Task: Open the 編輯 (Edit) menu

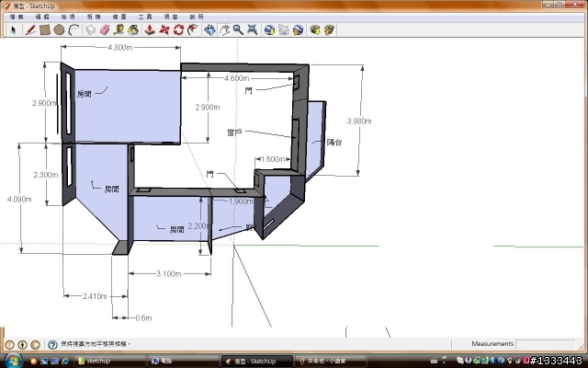Action: (x=42, y=17)
